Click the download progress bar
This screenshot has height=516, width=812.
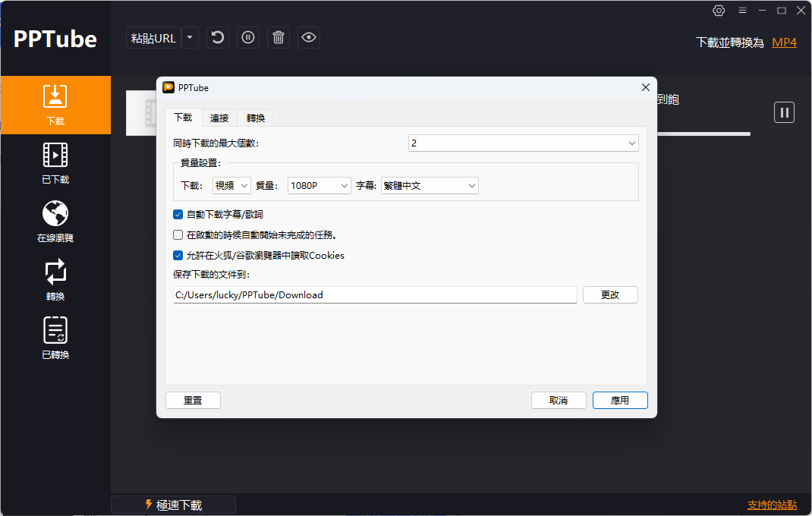click(x=703, y=134)
